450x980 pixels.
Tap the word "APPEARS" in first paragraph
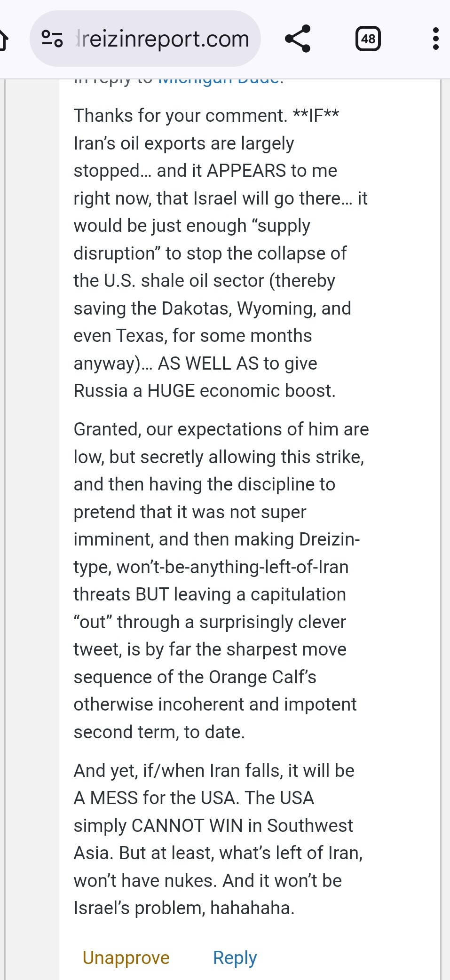pos(246,171)
